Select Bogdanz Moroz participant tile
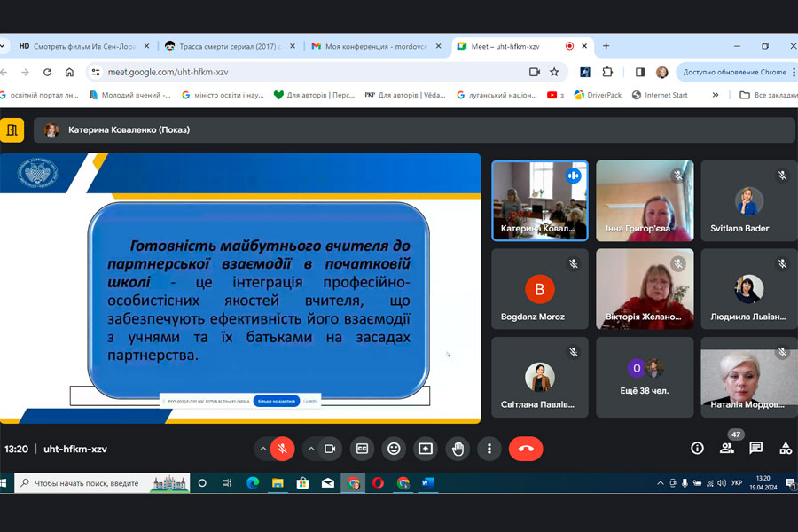The height and width of the screenshot is (532, 798). point(539,289)
